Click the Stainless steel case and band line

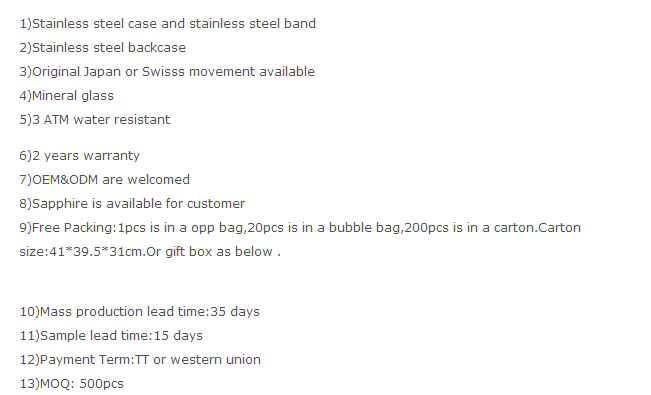pos(168,24)
